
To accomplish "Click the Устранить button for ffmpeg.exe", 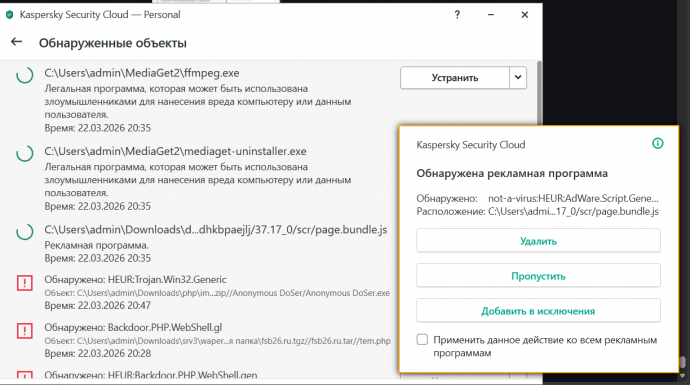I will (x=455, y=77).
